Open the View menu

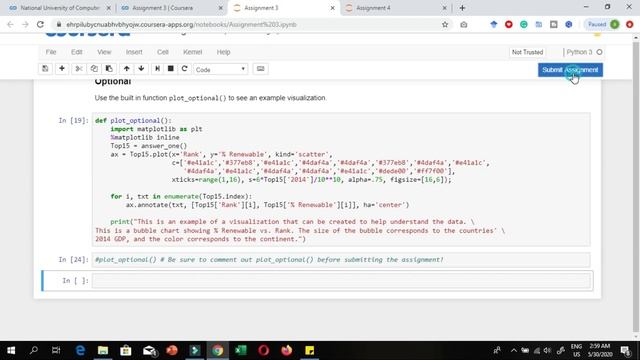tap(104, 52)
